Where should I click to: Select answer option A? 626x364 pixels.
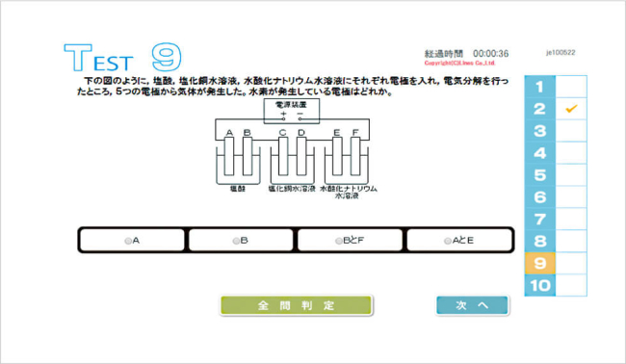132,241
